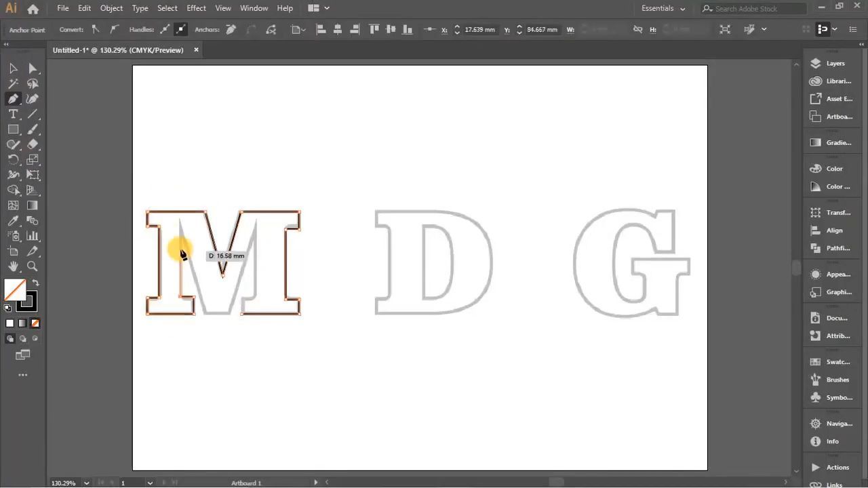868x488 pixels.
Task: Open the artboard number dropdown
Action: [x=150, y=483]
